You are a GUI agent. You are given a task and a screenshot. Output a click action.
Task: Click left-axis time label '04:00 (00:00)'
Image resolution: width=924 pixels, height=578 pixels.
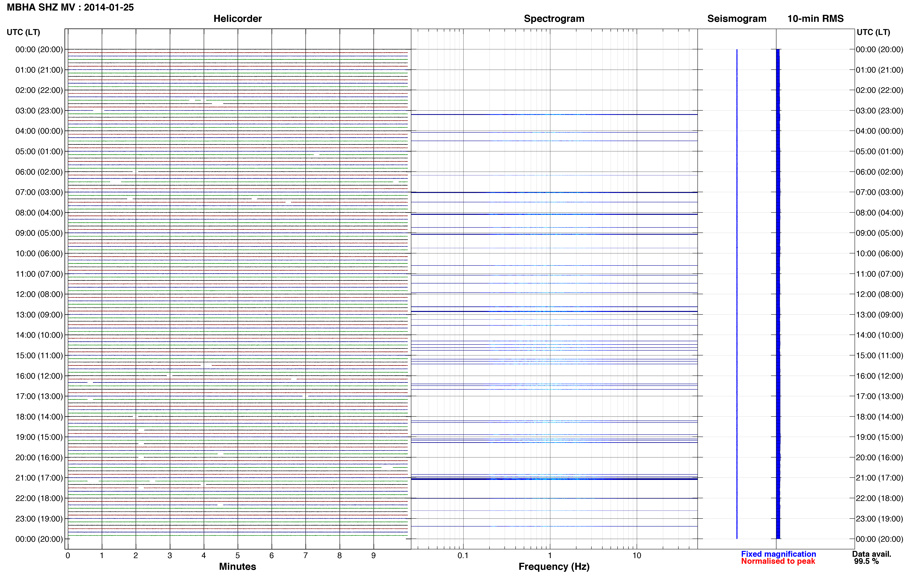click(39, 131)
